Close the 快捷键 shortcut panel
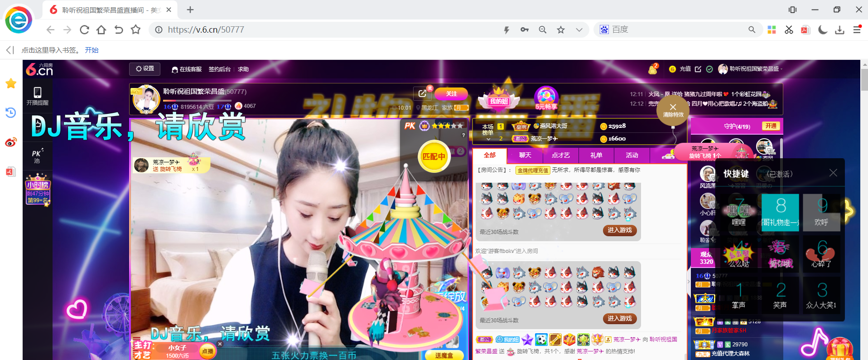The height and width of the screenshot is (360, 868). (x=833, y=173)
